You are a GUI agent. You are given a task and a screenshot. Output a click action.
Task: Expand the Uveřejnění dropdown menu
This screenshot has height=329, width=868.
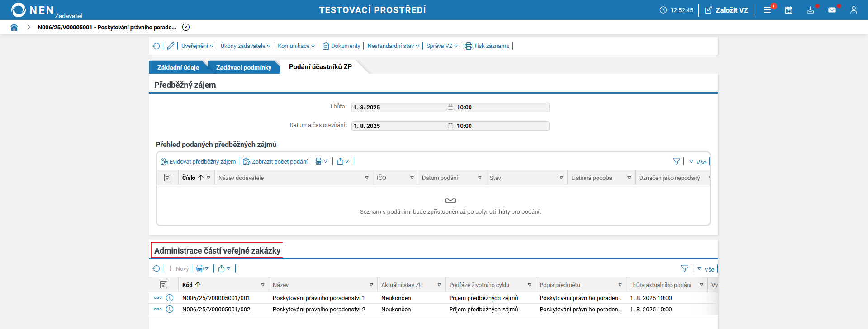click(197, 46)
